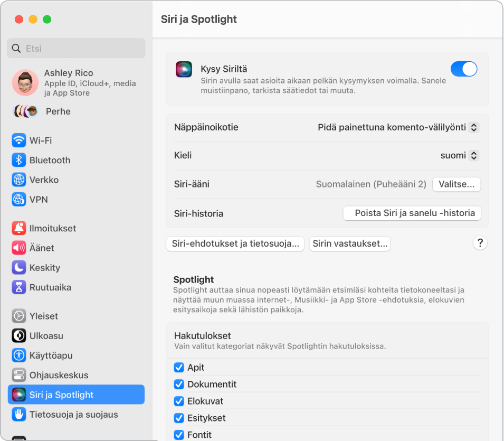Screen dimensions: 504x441
Task: Select the Äänet speaker icon
Action: click(19, 248)
